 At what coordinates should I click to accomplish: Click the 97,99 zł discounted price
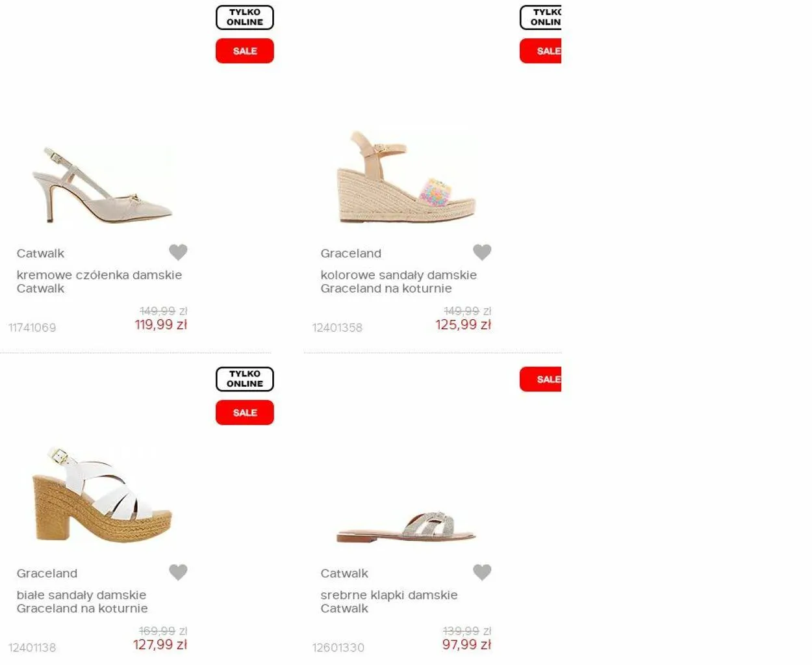tap(466, 645)
